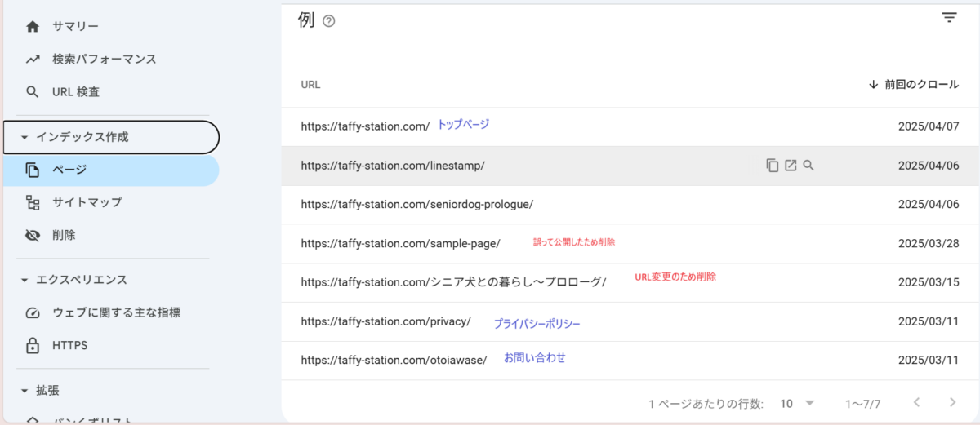Copy the linestamp URL with copy icon
This screenshot has height=425, width=980.
pyautogui.click(x=773, y=166)
